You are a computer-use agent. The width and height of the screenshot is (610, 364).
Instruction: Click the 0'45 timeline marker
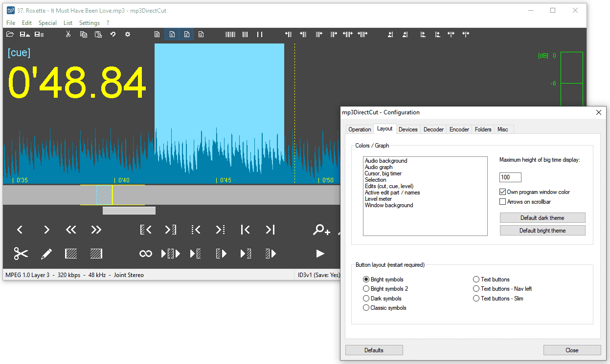[x=225, y=180]
